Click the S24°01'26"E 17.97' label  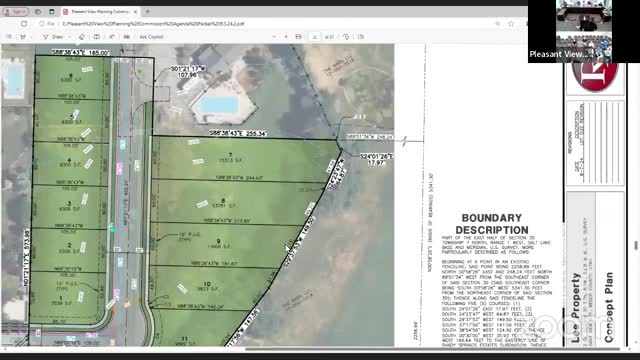coord(377,159)
